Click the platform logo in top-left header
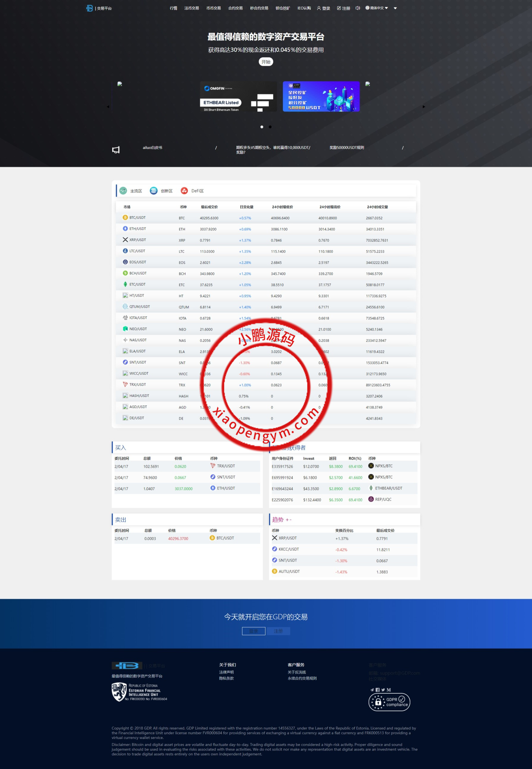The image size is (532, 769). pyautogui.click(x=89, y=8)
